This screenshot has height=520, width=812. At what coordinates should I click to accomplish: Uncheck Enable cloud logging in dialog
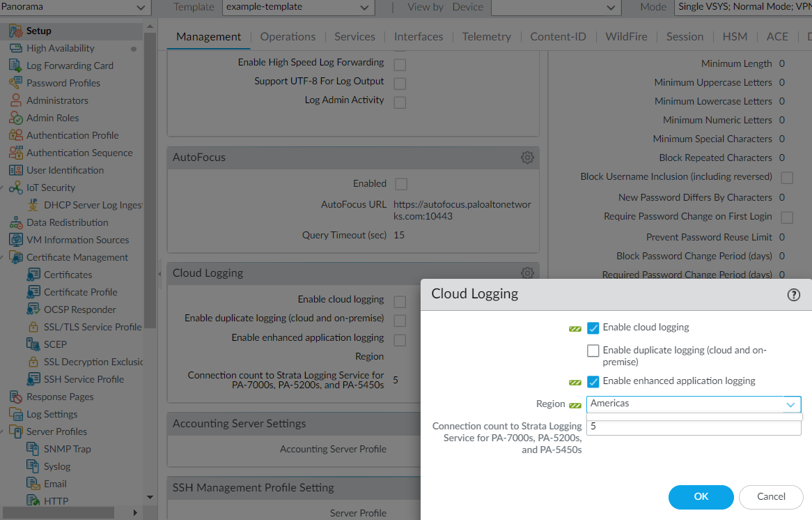pyautogui.click(x=593, y=328)
